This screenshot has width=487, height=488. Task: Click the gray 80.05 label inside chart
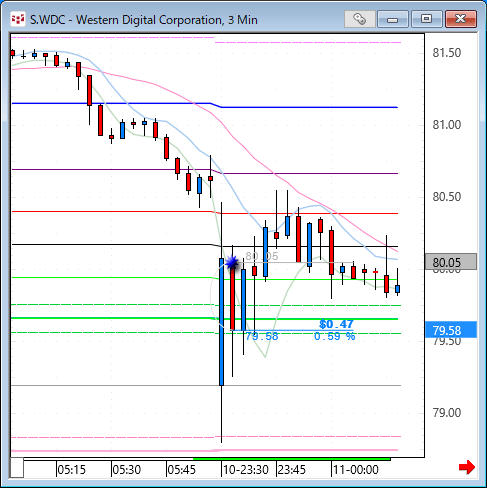pyautogui.click(x=262, y=256)
